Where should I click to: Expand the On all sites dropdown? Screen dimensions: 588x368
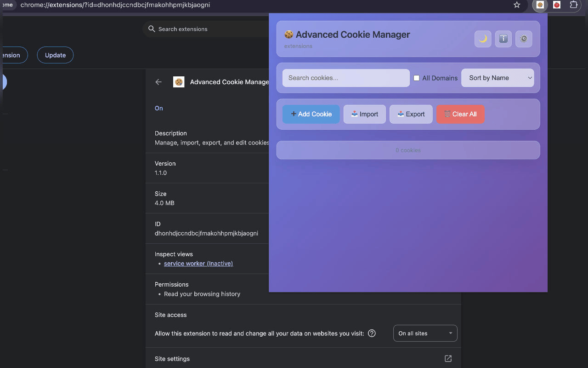click(425, 333)
